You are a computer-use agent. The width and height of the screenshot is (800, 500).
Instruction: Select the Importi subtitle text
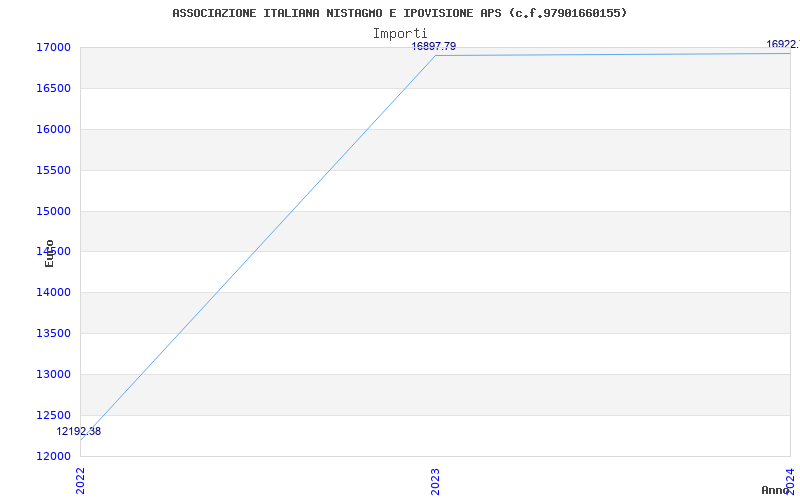[x=400, y=34]
